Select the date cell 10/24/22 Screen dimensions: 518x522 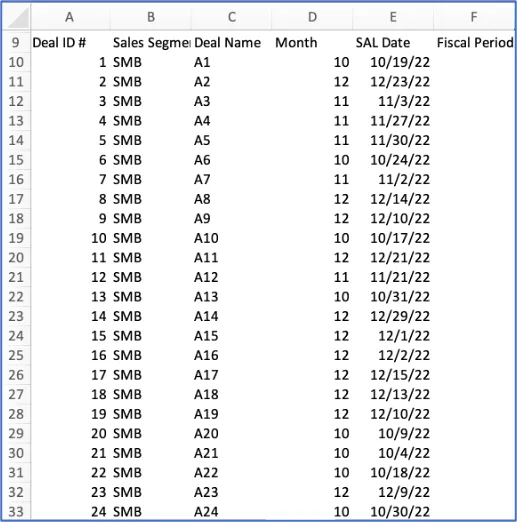click(393, 160)
